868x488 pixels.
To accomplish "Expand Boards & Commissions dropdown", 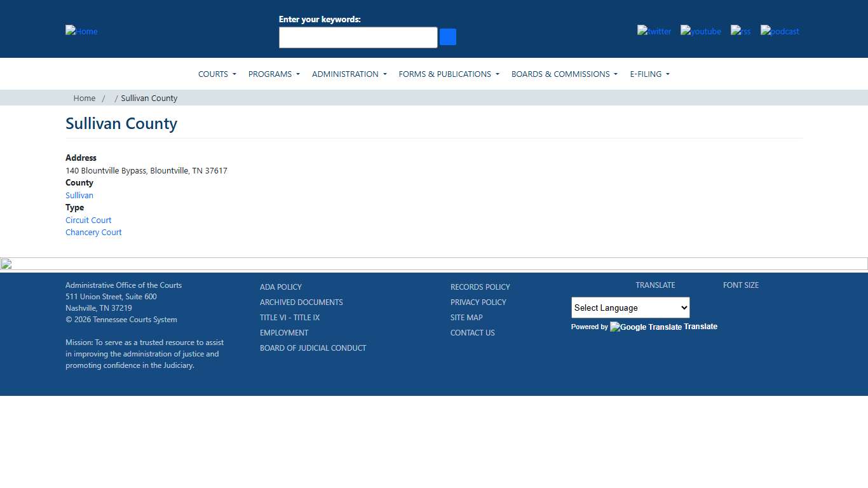I will [564, 74].
